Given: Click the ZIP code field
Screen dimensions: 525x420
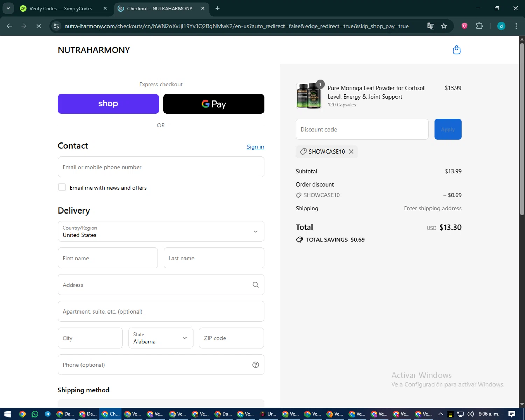Looking at the screenshot, I should (x=231, y=338).
